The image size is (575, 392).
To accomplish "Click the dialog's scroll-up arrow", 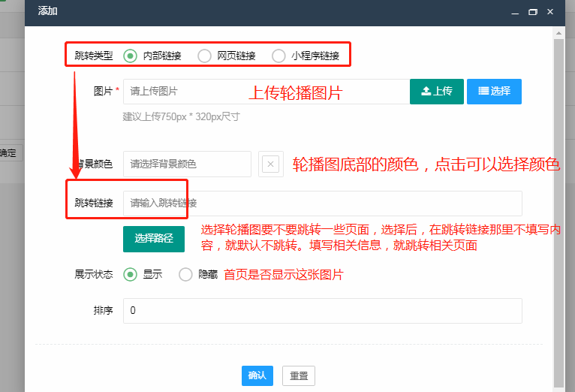I will click(x=558, y=33).
